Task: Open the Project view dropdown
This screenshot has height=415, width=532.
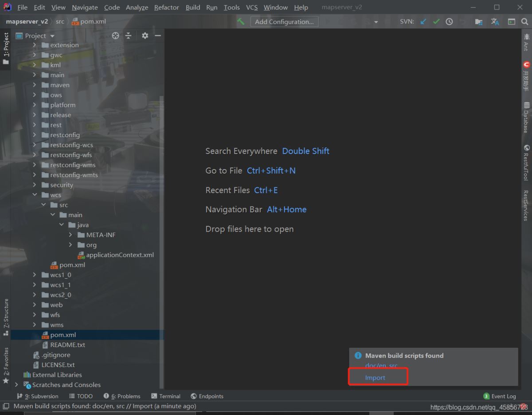Action: (x=52, y=36)
